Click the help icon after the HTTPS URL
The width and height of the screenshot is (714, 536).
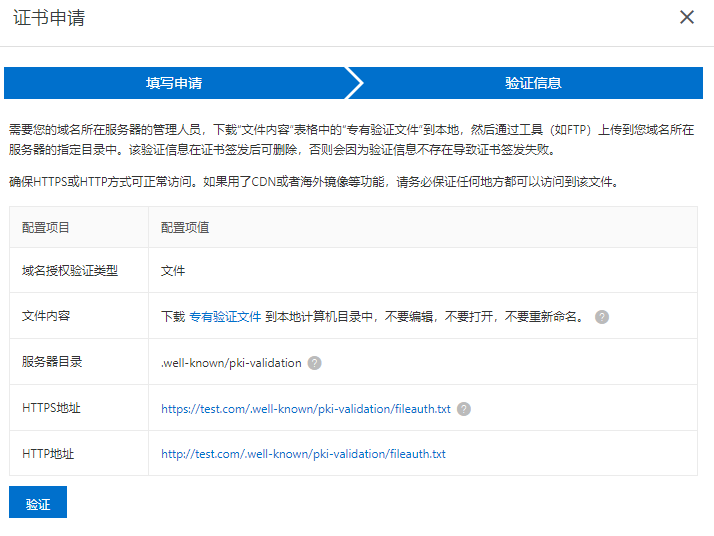click(x=464, y=409)
